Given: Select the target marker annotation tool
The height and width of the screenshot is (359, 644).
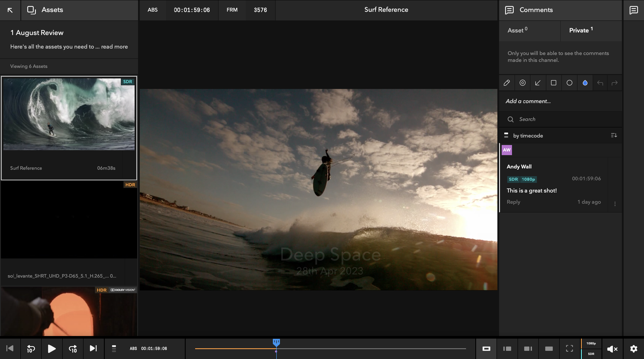Looking at the screenshot, I should click(x=522, y=83).
